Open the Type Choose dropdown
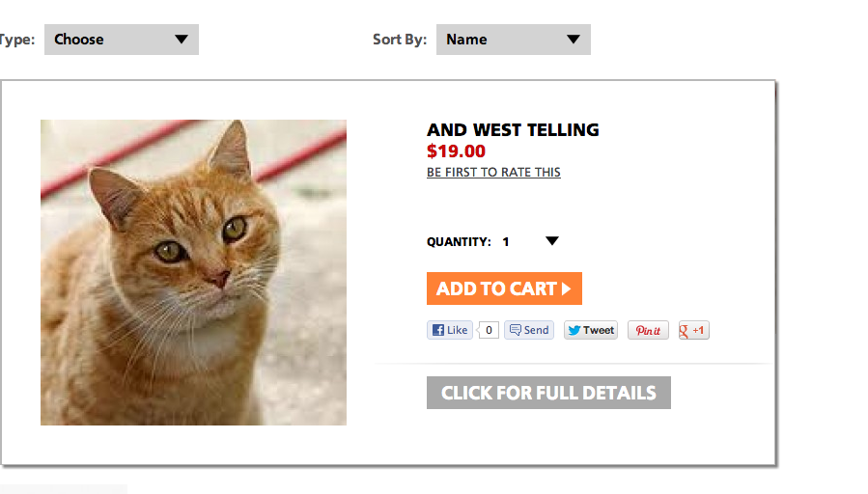Image resolution: width=868 pixels, height=494 pixels. tap(122, 40)
